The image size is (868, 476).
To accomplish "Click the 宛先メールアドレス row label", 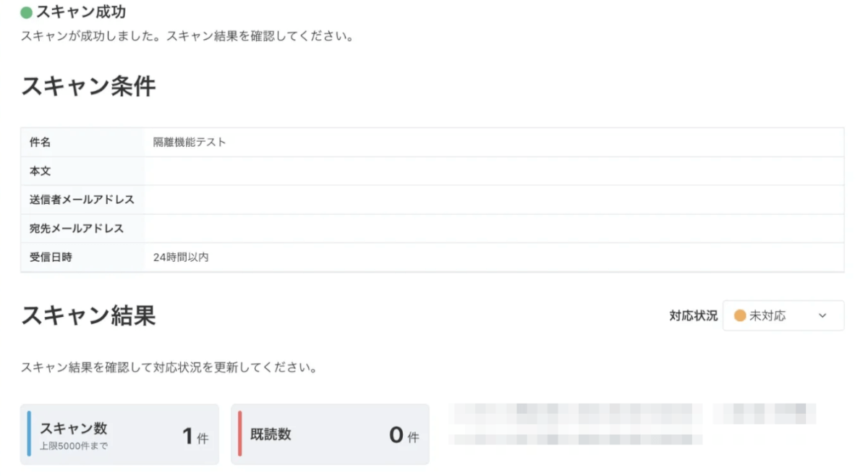I will [77, 229].
